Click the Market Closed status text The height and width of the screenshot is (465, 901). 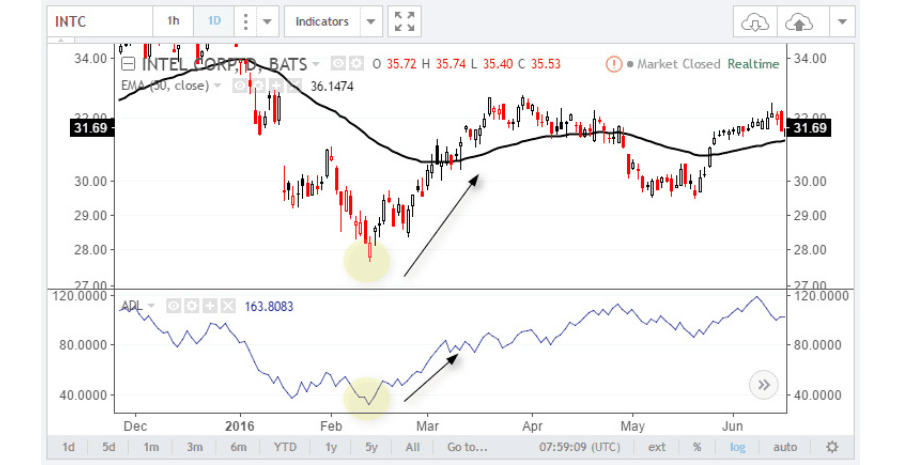678,64
